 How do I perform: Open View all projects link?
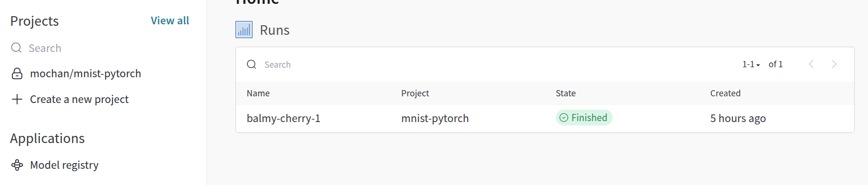tap(170, 21)
